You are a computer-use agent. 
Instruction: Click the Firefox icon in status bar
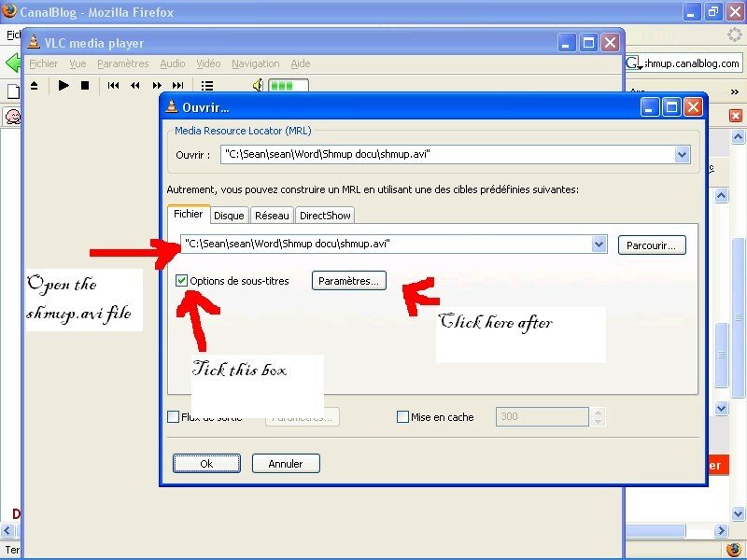tap(734, 550)
